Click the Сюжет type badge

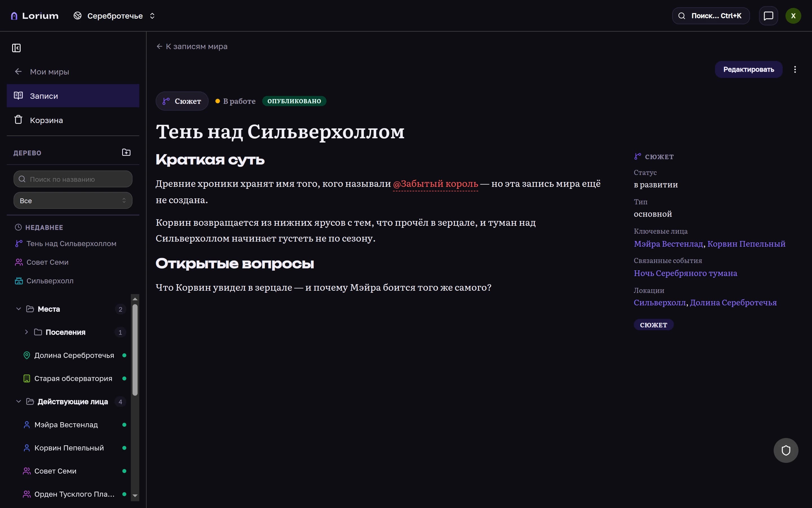(x=182, y=101)
